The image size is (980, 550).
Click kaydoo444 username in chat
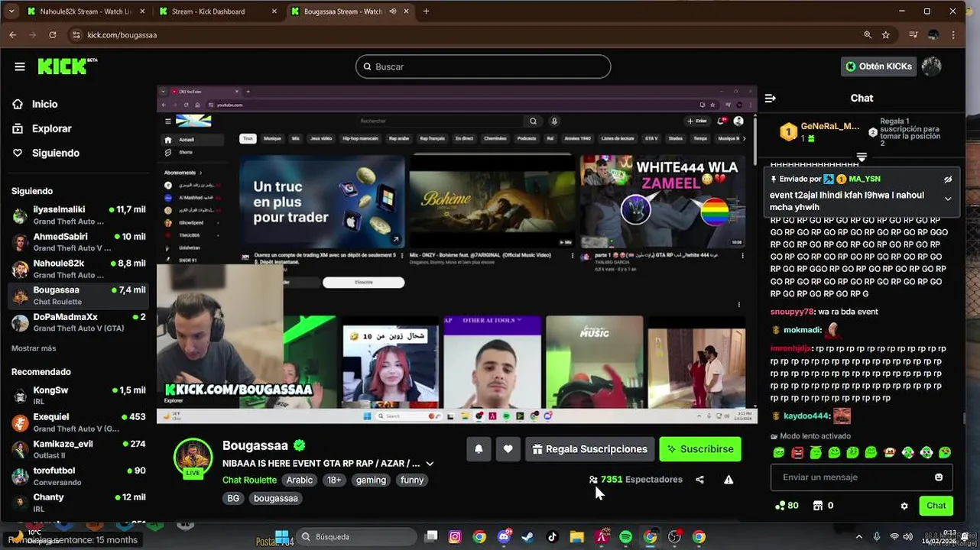point(806,416)
